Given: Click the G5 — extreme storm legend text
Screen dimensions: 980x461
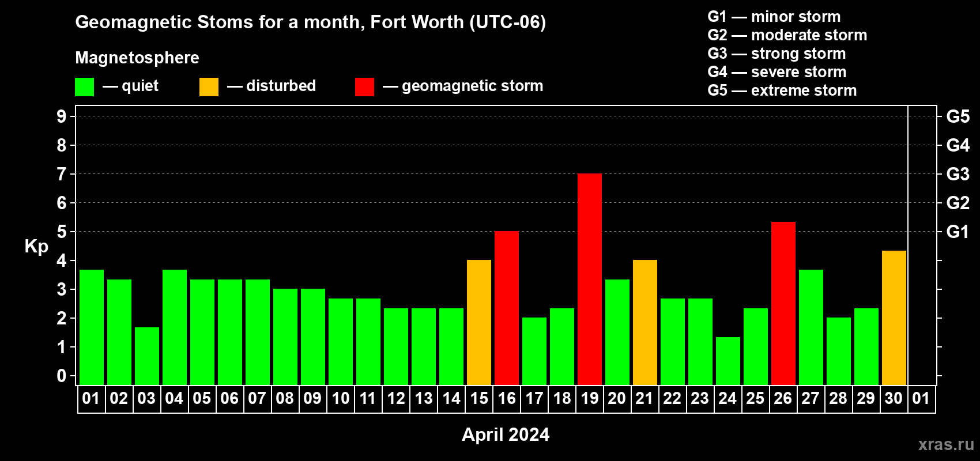Looking at the screenshot, I should (782, 90).
